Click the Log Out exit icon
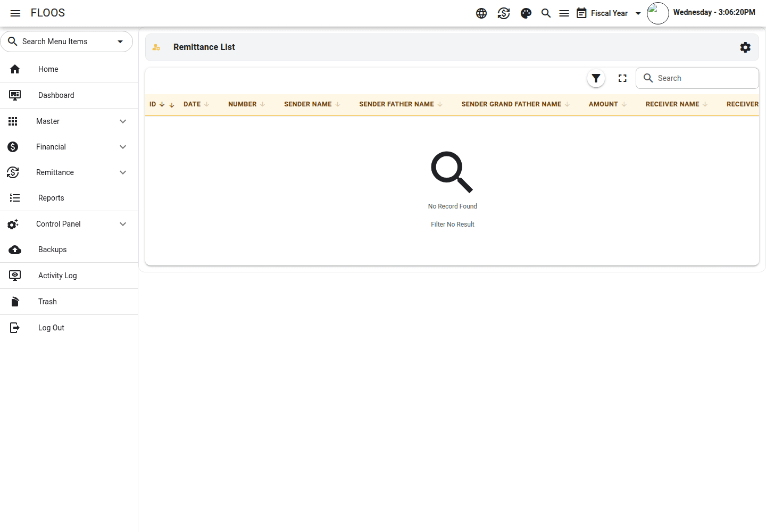 (x=15, y=328)
